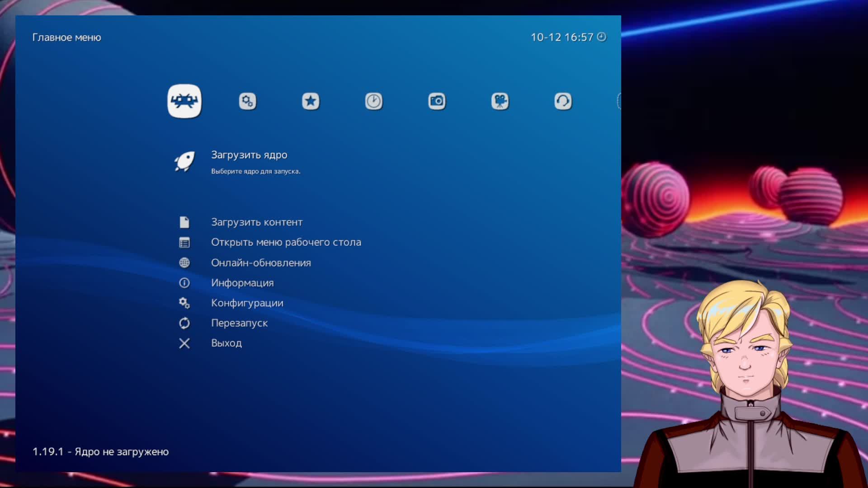The image size is (868, 488).
Task: Click the file icon for Загрузить контент
Action: 184,222
